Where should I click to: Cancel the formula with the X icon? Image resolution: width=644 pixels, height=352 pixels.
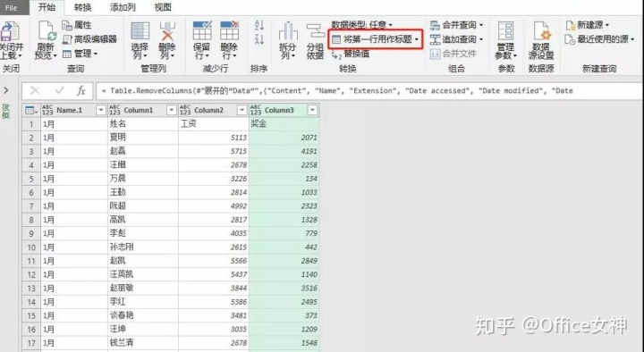[35, 90]
